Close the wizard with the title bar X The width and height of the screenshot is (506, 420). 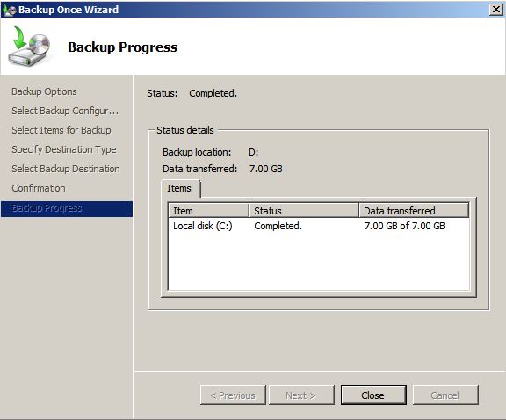(496, 10)
